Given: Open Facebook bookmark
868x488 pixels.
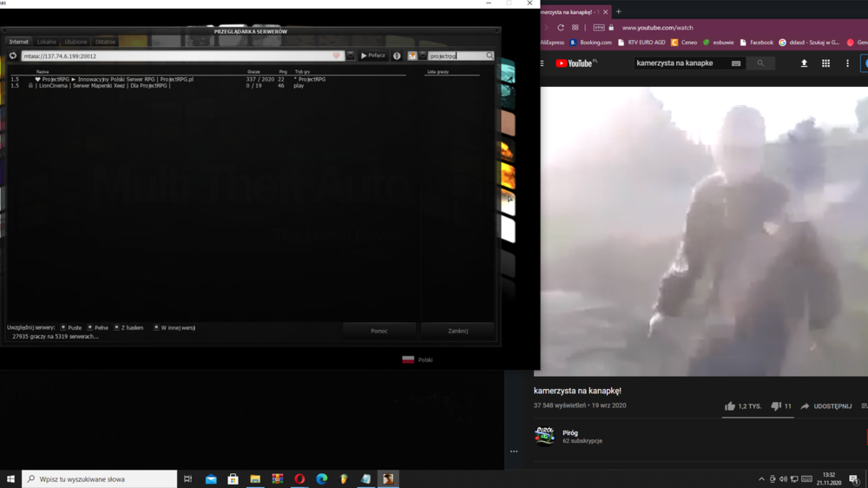Looking at the screenshot, I should 757,43.
